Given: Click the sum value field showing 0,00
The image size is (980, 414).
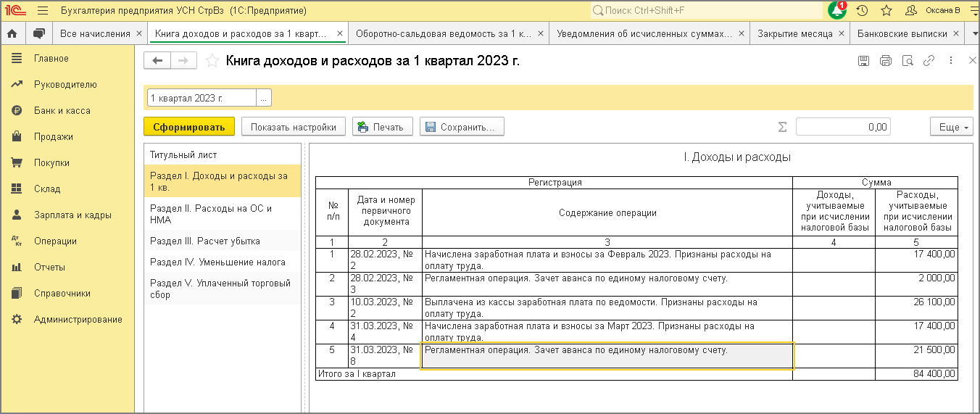Looking at the screenshot, I should pyautogui.click(x=843, y=127).
